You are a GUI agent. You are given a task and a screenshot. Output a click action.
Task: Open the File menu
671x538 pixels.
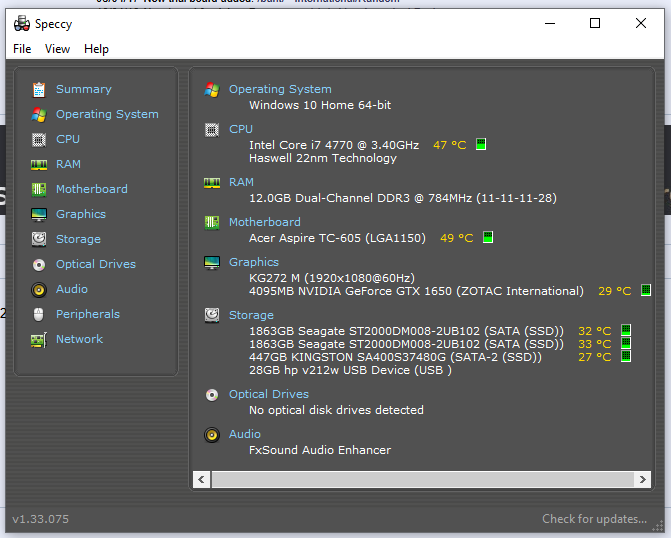(22, 49)
